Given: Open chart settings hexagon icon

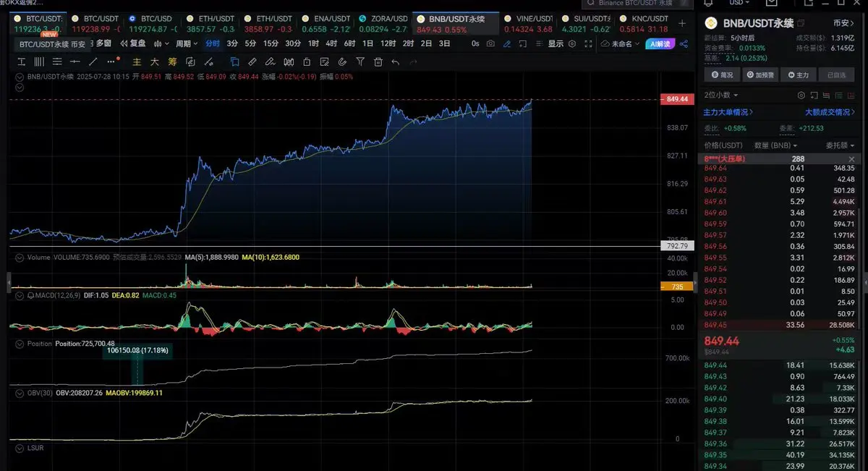Looking at the screenshot, I should (572, 43).
